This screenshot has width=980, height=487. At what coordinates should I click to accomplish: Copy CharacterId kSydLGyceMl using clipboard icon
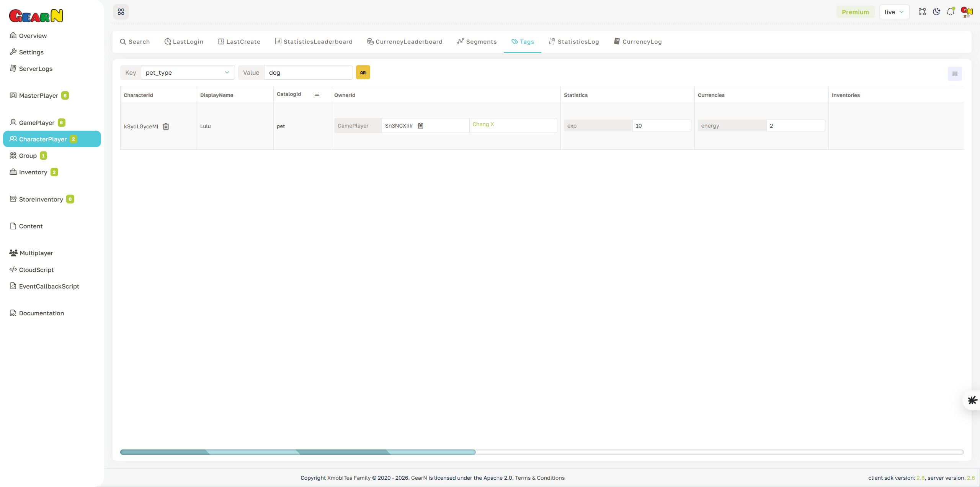166,126
